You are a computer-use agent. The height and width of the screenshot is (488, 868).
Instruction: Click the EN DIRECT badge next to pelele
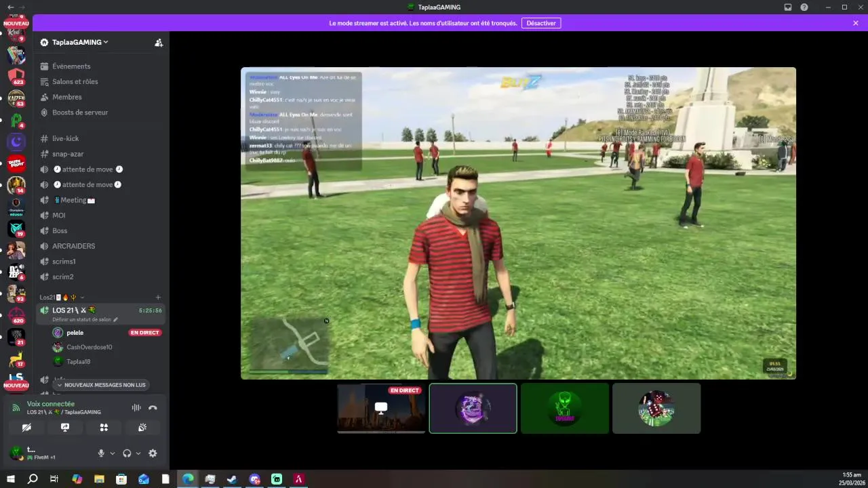[145, 333]
